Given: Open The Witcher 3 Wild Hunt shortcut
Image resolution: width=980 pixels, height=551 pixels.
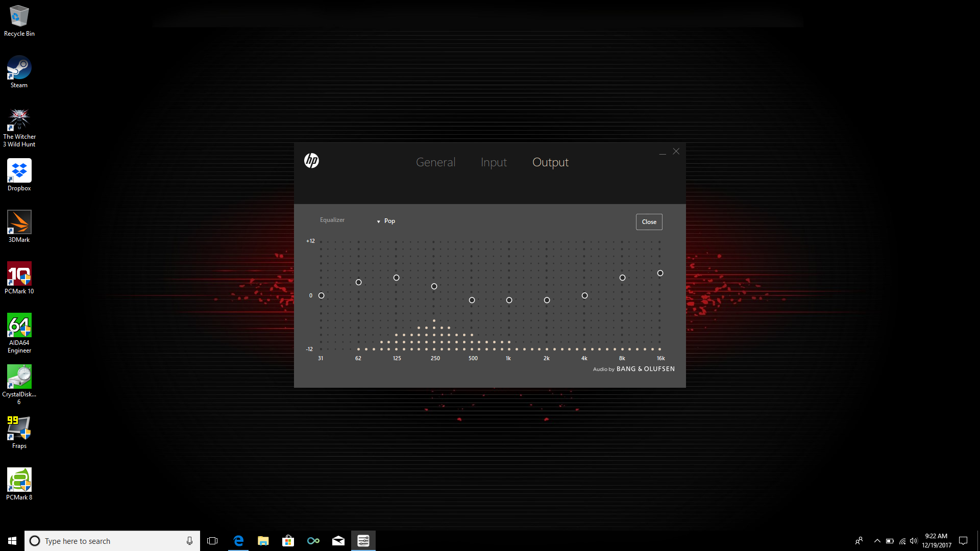Looking at the screenshot, I should [x=19, y=118].
